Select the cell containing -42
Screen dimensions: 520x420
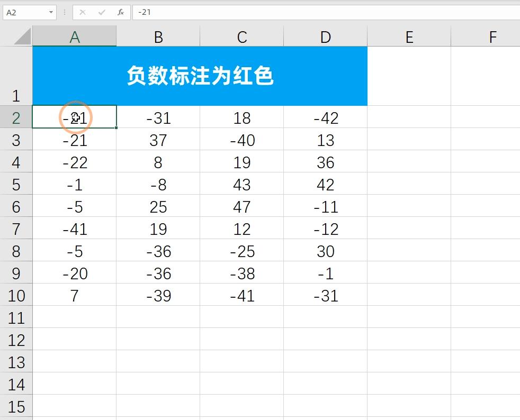(x=325, y=118)
